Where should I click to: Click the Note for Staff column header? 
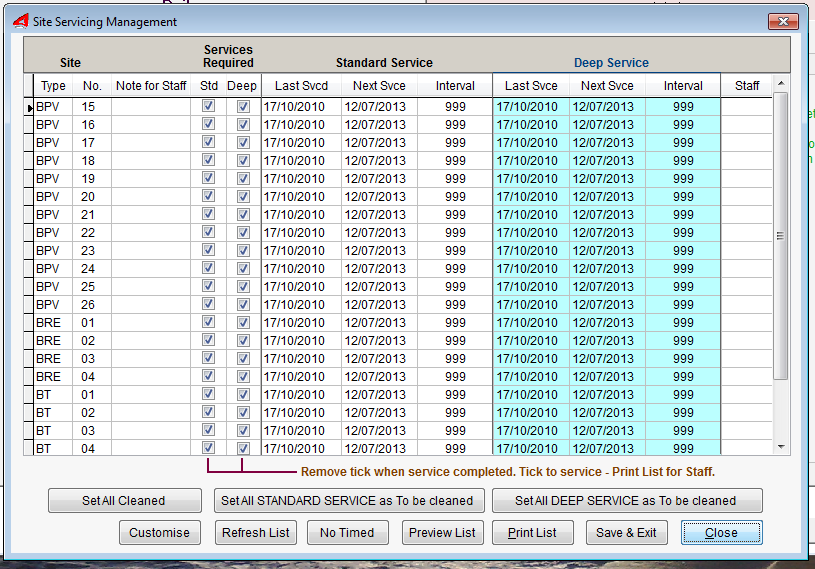pos(151,86)
